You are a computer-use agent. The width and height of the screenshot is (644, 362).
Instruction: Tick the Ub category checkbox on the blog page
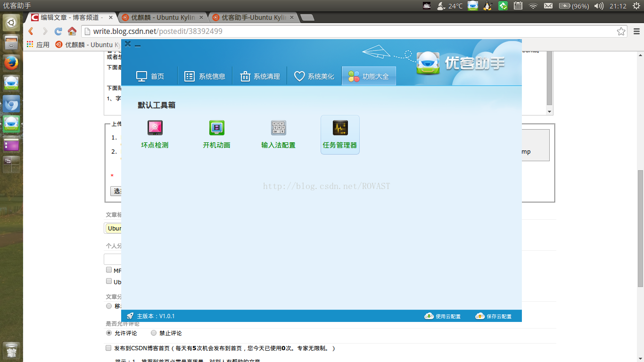109,281
